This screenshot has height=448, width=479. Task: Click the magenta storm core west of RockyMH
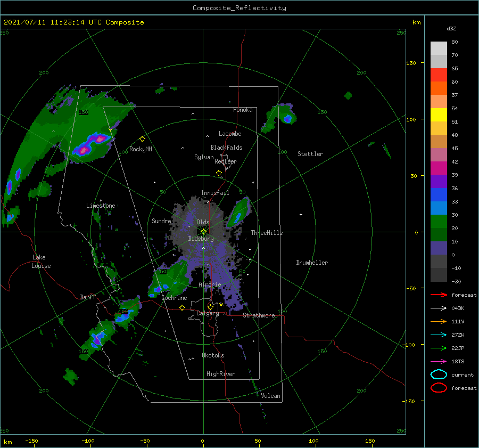pyautogui.click(x=92, y=144)
